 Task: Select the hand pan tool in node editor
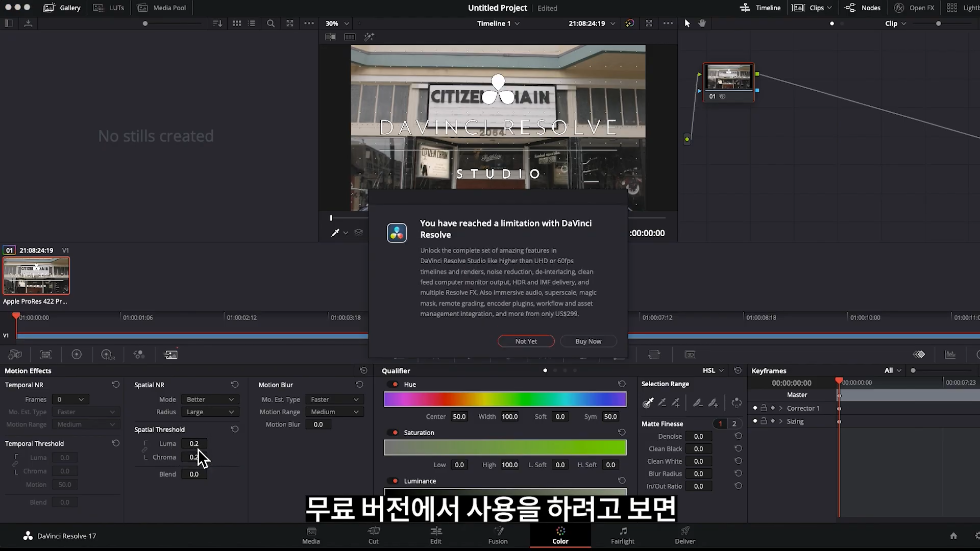[x=702, y=23]
